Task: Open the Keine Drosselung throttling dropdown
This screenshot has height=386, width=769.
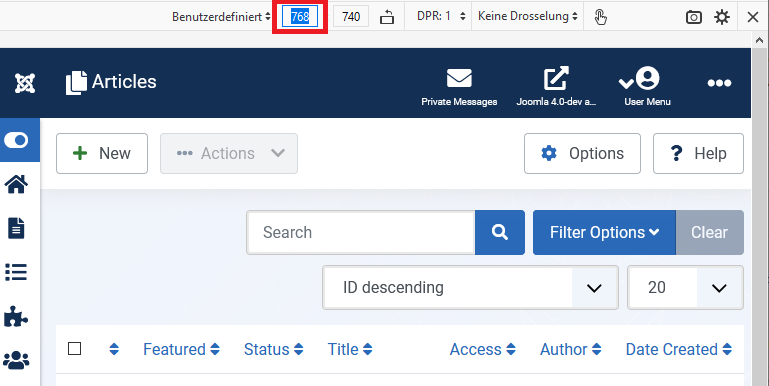Action: [x=528, y=16]
